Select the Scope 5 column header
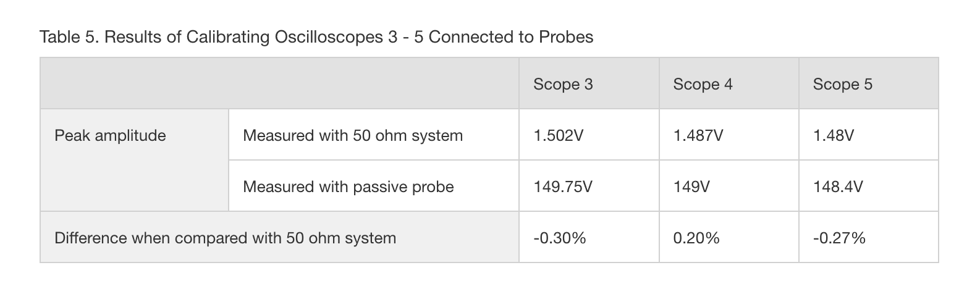 click(x=842, y=84)
